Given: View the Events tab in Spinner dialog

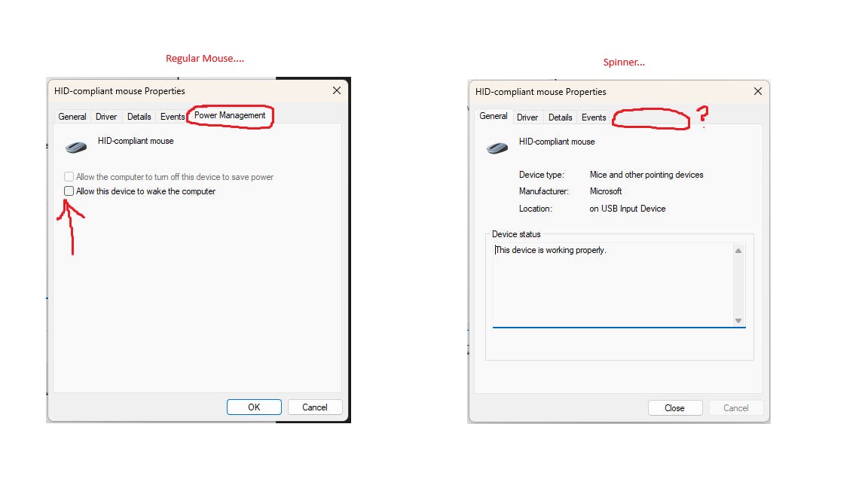Looking at the screenshot, I should point(594,117).
